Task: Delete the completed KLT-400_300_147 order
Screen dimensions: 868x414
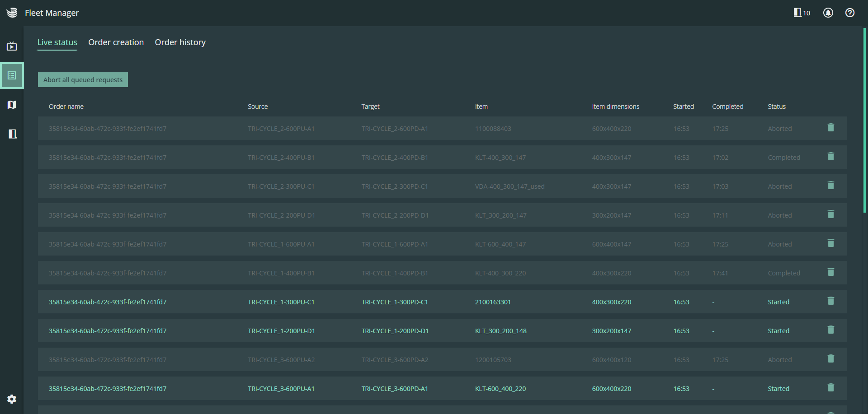Action: 831,156
